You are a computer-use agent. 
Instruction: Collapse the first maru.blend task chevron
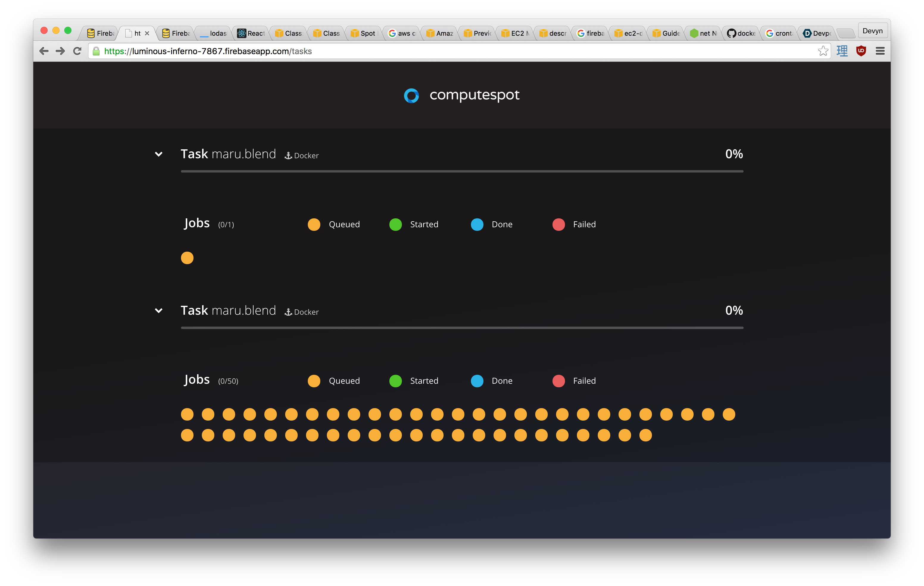pos(158,154)
